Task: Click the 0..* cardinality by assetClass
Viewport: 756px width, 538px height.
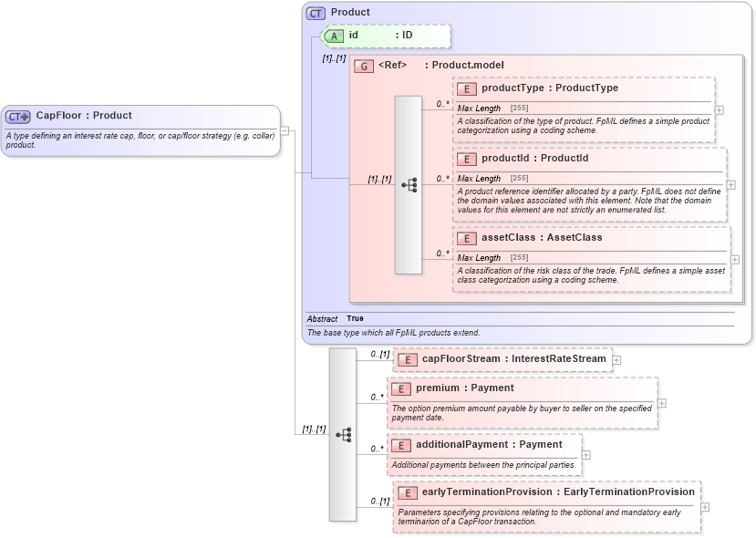Action: (442, 253)
